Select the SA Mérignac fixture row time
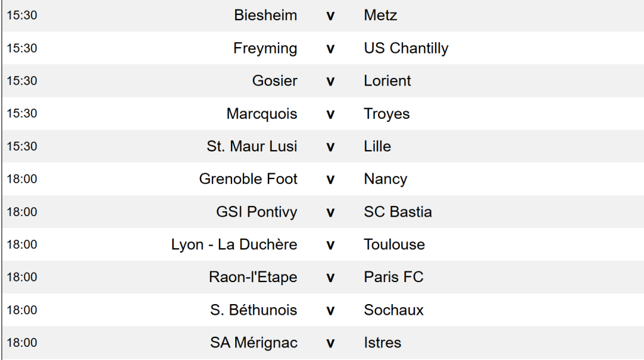Screen dimensions: 644x360 coord(22,342)
